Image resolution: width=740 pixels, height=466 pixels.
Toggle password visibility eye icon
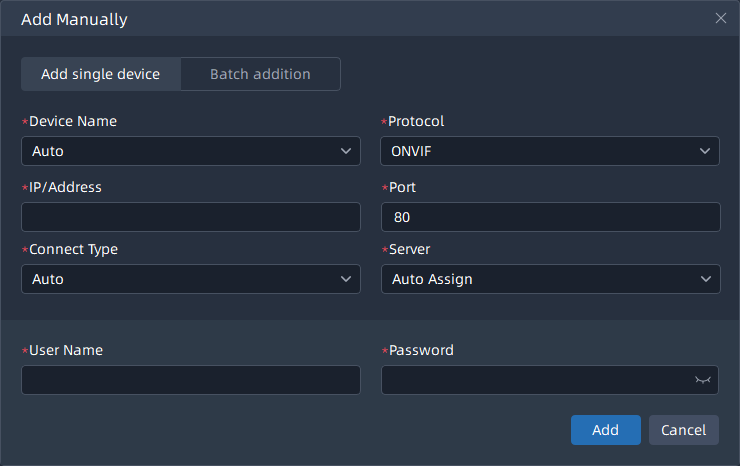(702, 380)
